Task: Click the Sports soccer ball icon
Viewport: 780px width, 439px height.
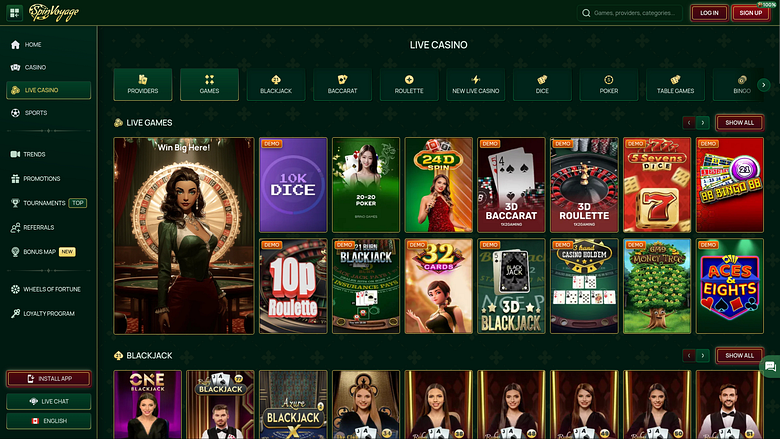Action: click(x=15, y=113)
